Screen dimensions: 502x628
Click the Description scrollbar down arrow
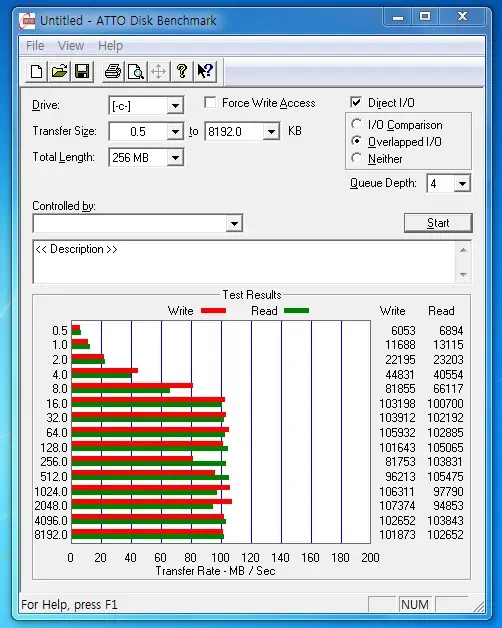[x=464, y=275]
